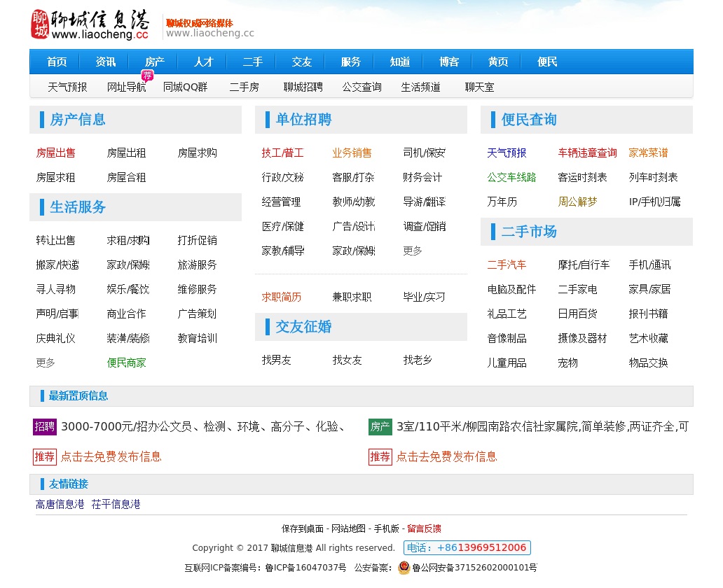Switch to the 博客 navigation tab
Screen dimensions: 723x588
(449, 62)
